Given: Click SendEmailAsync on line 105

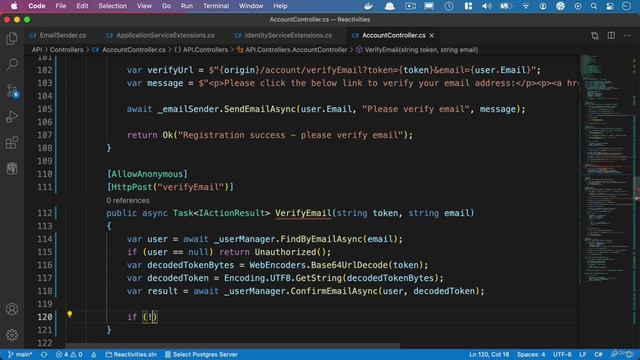Looking at the screenshot, I should (x=260, y=109).
